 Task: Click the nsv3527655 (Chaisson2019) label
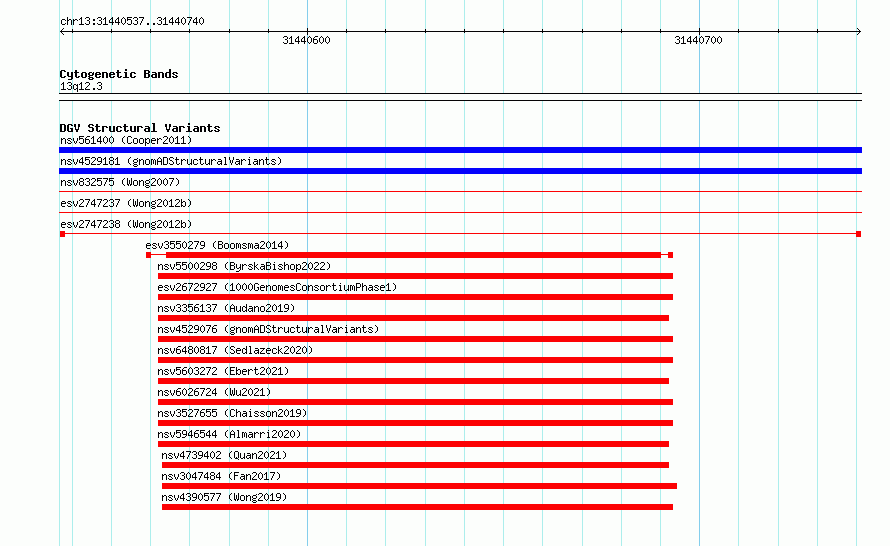click(232, 413)
